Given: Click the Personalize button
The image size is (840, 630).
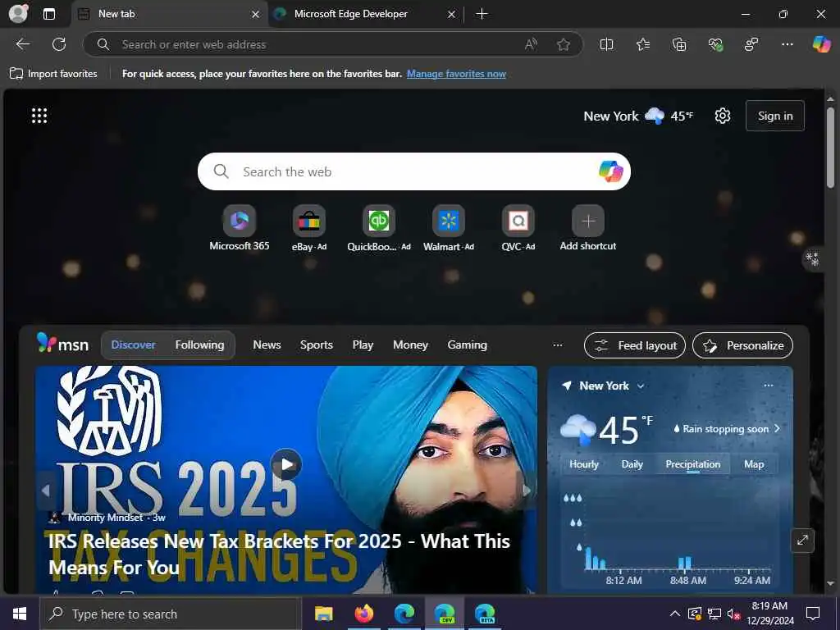Looking at the screenshot, I should pos(742,345).
